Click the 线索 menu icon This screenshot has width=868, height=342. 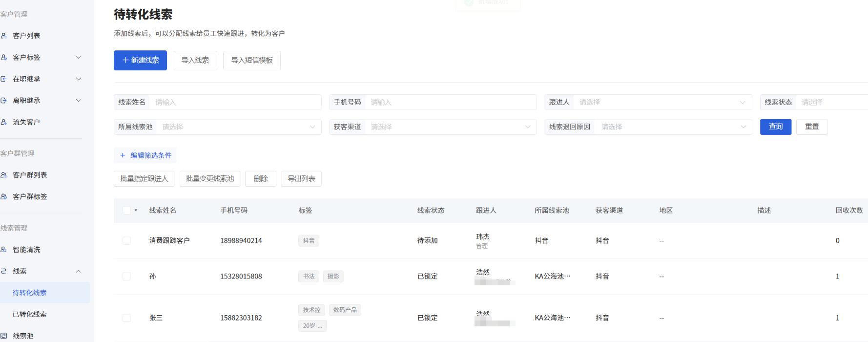coord(3,271)
